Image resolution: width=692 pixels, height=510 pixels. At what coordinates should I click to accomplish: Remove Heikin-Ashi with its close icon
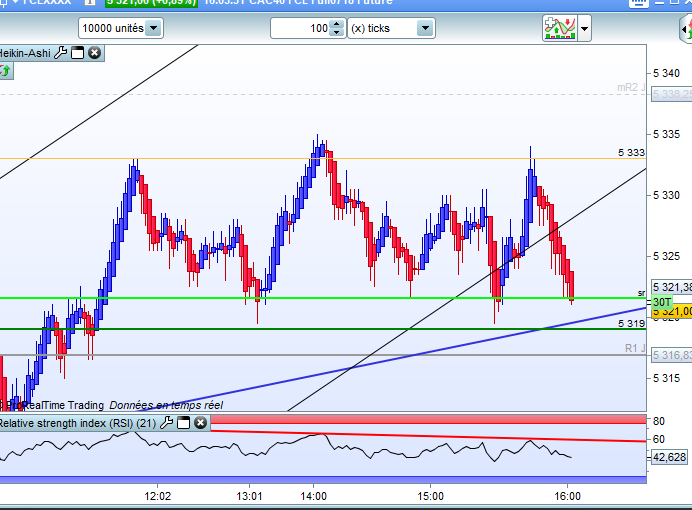tap(94, 53)
